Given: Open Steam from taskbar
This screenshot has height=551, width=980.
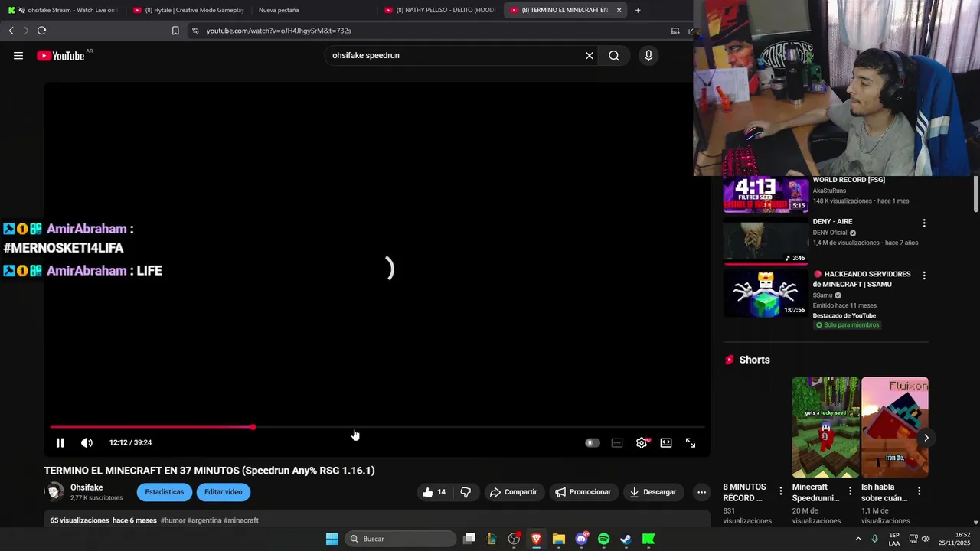Looking at the screenshot, I should (x=626, y=539).
